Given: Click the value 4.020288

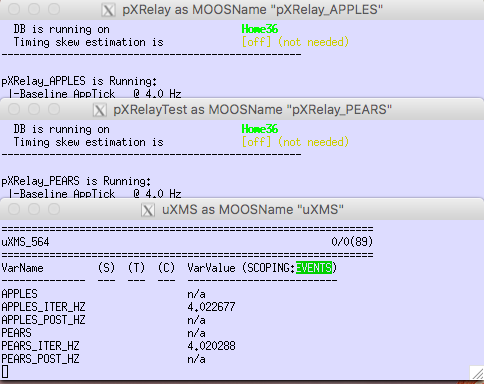Looking at the screenshot, I should (x=211, y=346).
